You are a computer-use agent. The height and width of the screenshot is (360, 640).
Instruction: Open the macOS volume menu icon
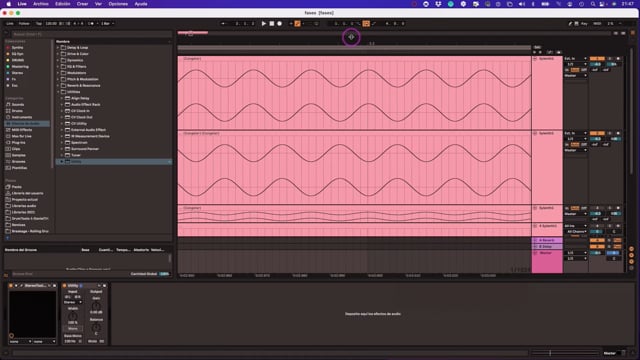pos(522,4)
